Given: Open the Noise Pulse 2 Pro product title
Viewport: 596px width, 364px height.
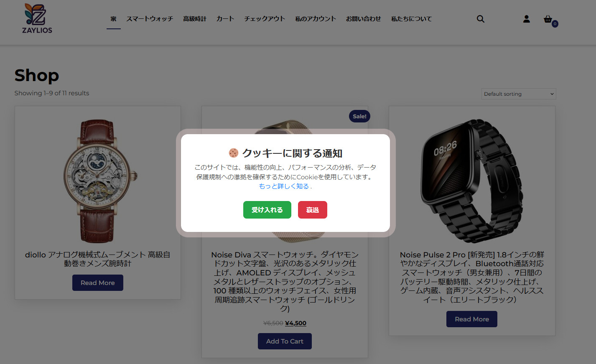Looking at the screenshot, I should click(x=472, y=277).
